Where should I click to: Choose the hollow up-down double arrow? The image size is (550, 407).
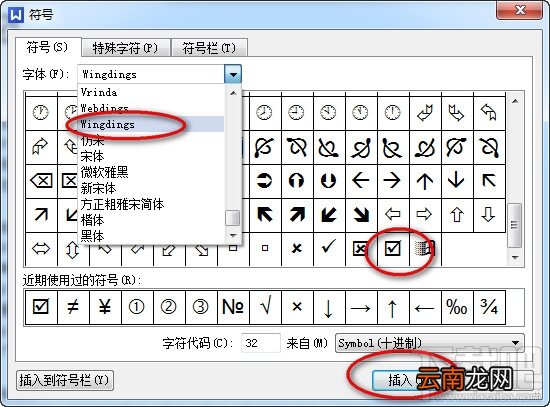(72, 250)
